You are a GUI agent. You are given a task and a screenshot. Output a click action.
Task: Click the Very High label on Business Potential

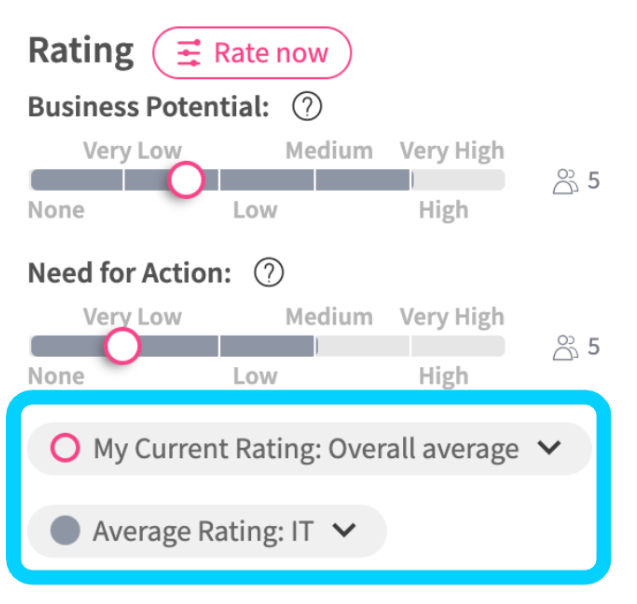[452, 151]
